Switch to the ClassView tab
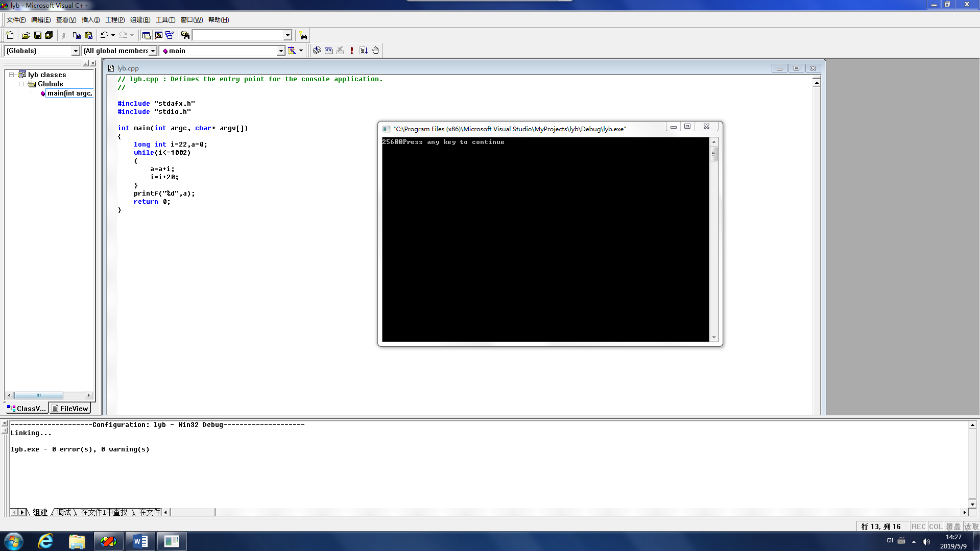The width and height of the screenshot is (980, 551). (x=27, y=409)
